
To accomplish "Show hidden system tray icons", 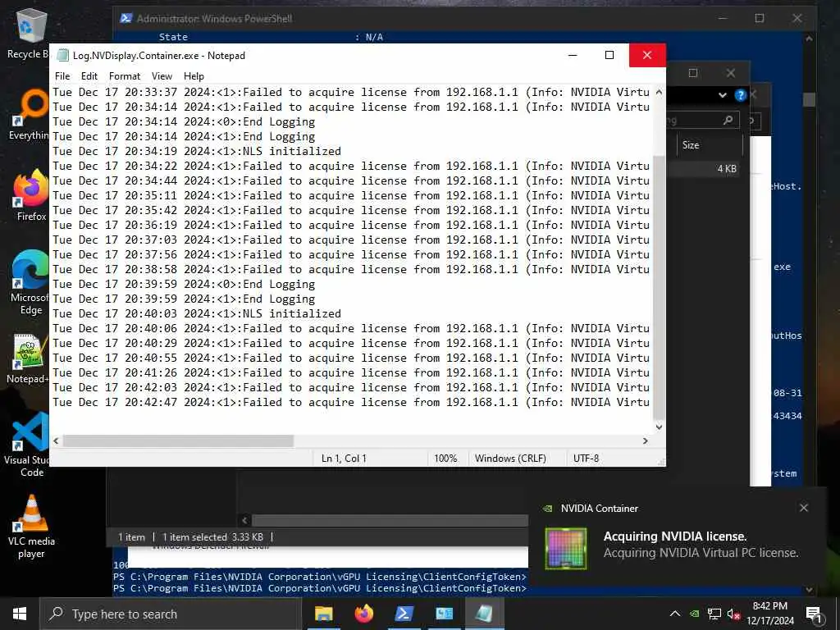I will pyautogui.click(x=675, y=614).
